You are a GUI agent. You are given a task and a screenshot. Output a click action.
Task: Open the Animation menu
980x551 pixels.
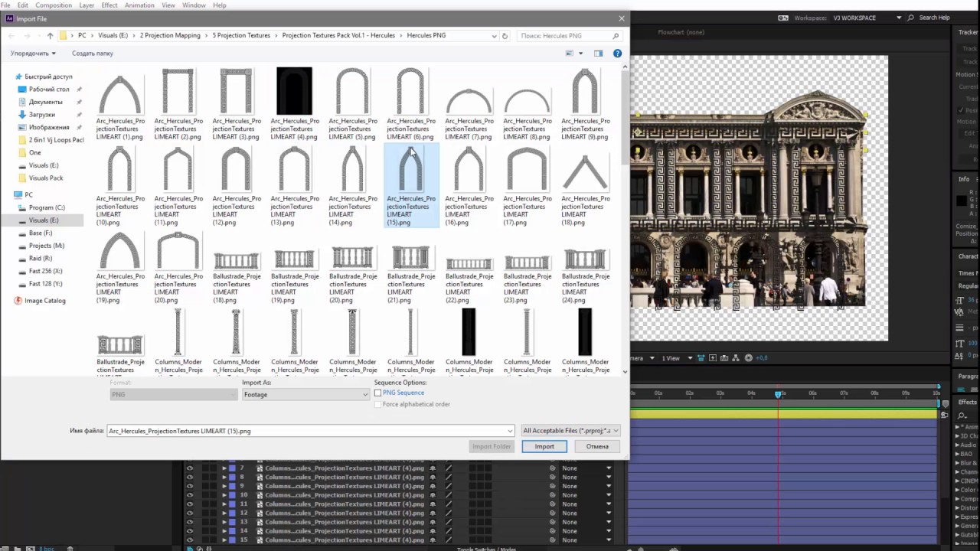click(139, 5)
